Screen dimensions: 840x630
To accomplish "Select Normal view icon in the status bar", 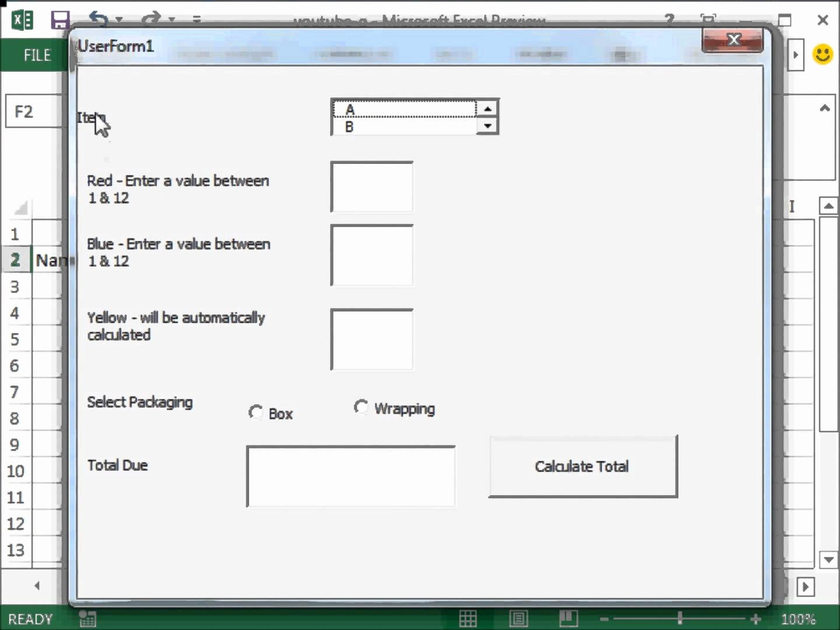I will [x=468, y=619].
